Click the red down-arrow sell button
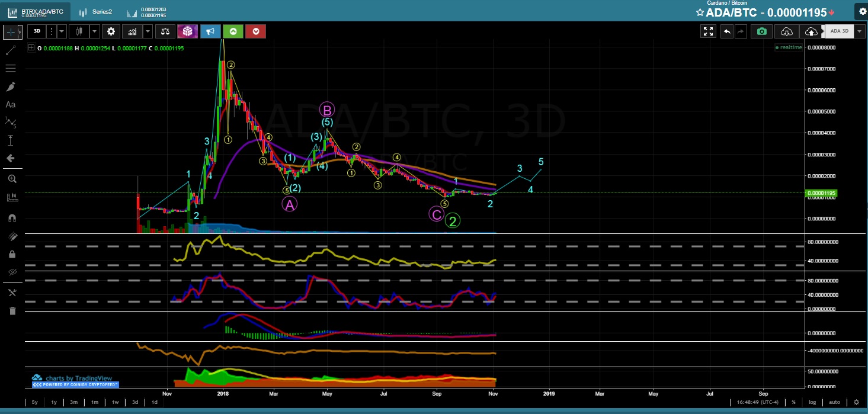This screenshot has height=414, width=868. [255, 31]
